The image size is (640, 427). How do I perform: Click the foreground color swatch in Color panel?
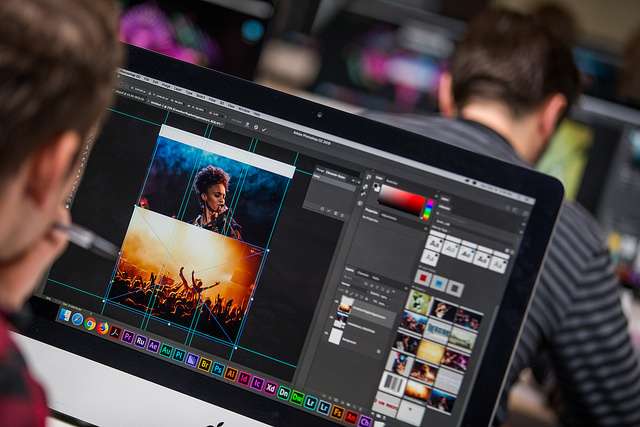point(375,187)
